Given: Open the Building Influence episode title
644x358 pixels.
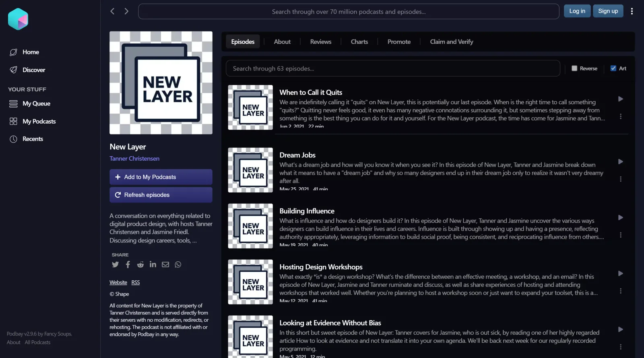Looking at the screenshot, I should tap(307, 211).
